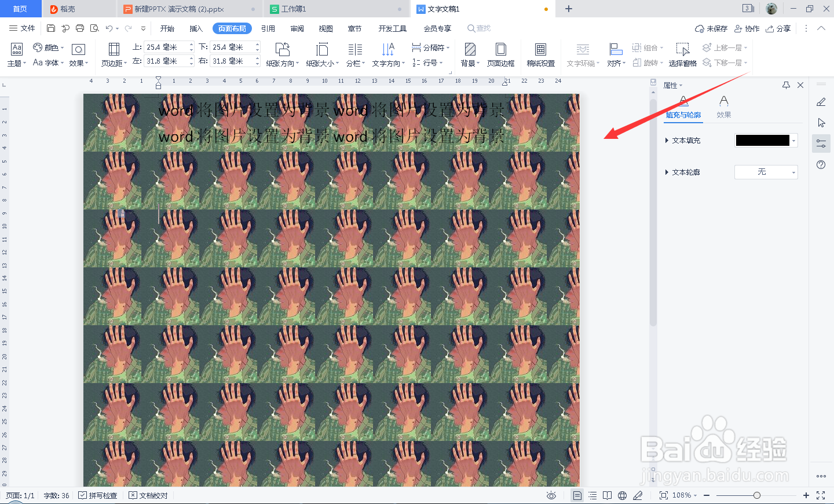Open the Breaks (分隔符) dropdown
This screenshot has height=504, width=834.
coord(431,47)
